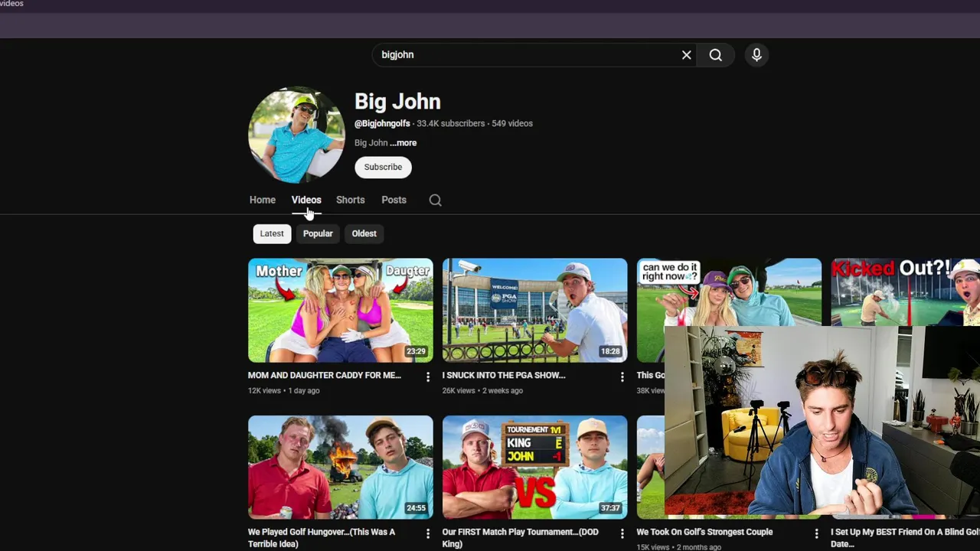Screen dimensions: 980x551
Task: Click '12K views • 1 day ago' text
Action: click(x=283, y=390)
